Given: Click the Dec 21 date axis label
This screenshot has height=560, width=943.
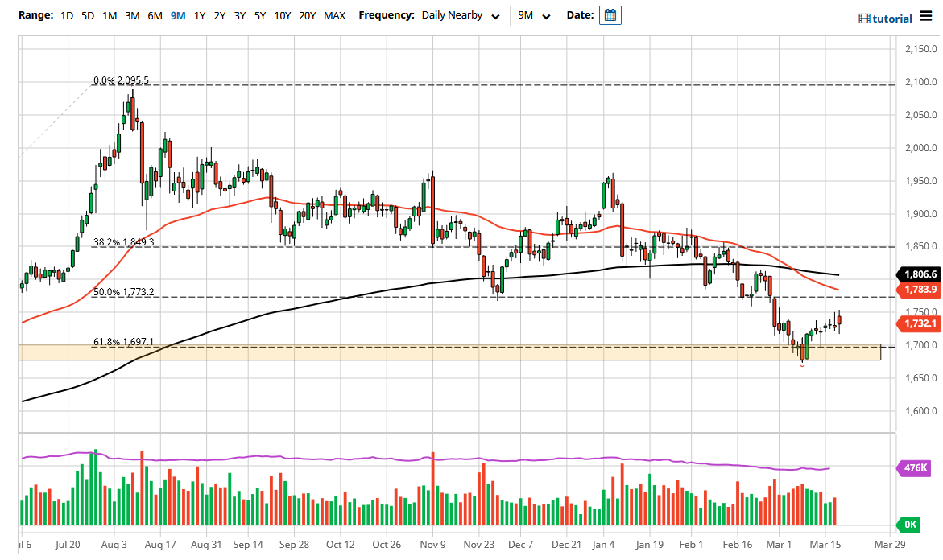Looking at the screenshot, I should point(566,545).
